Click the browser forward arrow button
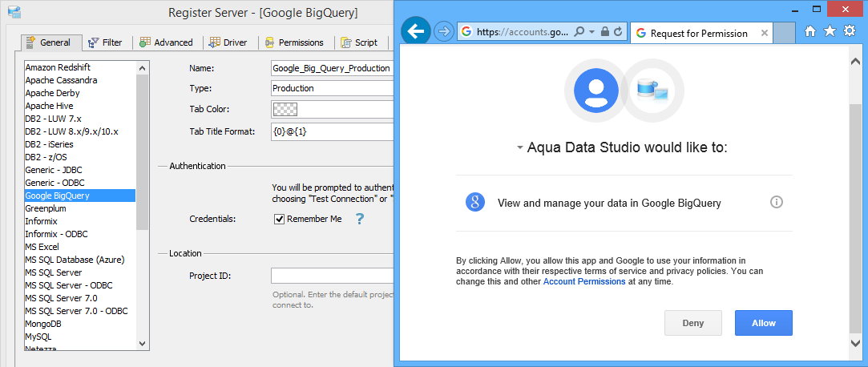 pyautogui.click(x=443, y=32)
